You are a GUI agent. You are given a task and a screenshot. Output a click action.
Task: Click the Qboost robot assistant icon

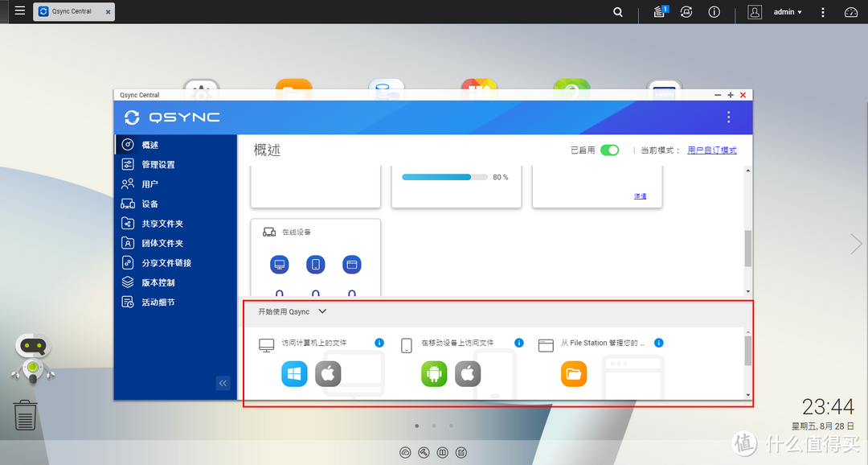33,359
